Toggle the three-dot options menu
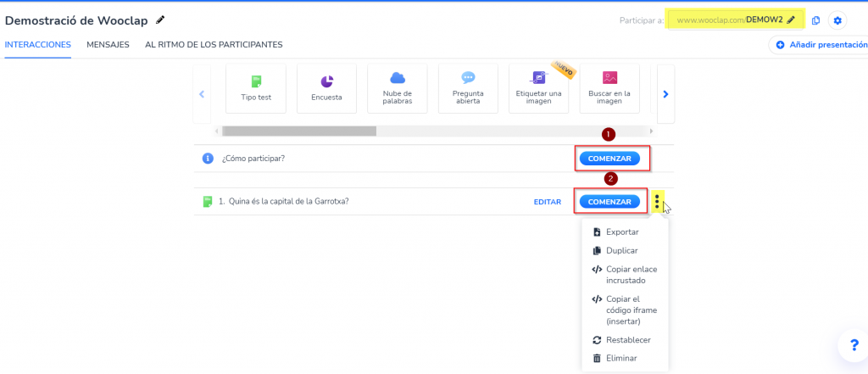Viewport: 868px width, 374px height. pos(657,202)
